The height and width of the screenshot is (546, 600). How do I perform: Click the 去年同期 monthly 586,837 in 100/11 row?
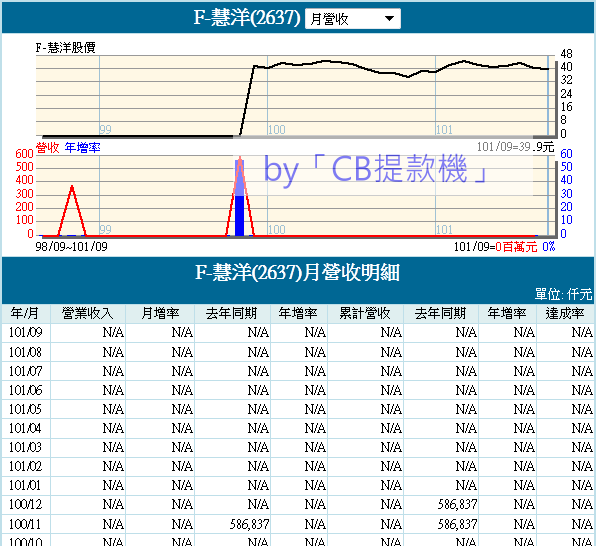tap(249, 524)
